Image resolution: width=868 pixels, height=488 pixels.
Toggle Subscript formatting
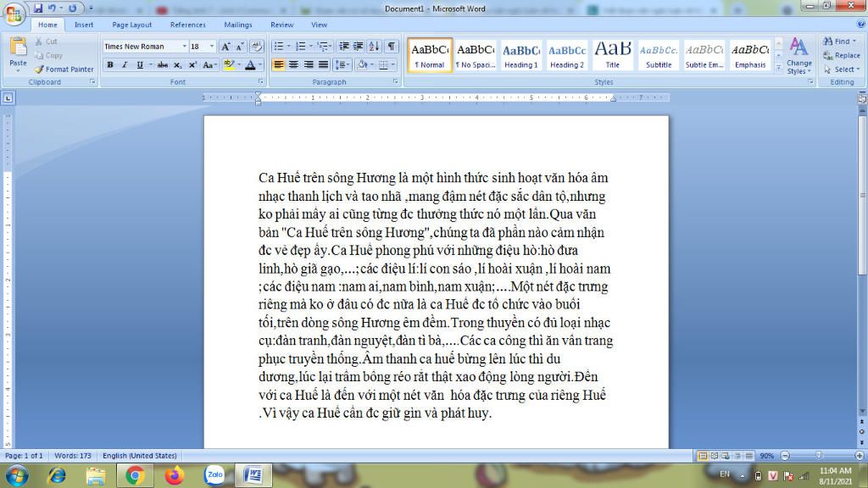click(177, 64)
